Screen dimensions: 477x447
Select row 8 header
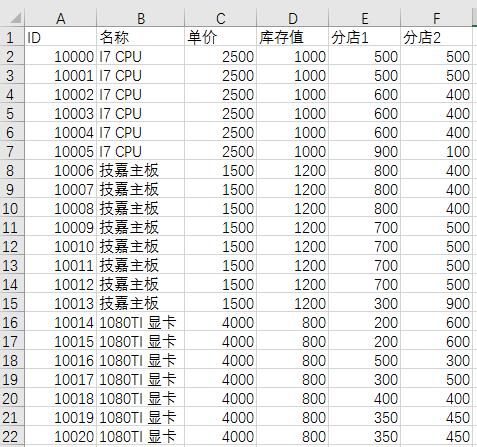[12, 170]
